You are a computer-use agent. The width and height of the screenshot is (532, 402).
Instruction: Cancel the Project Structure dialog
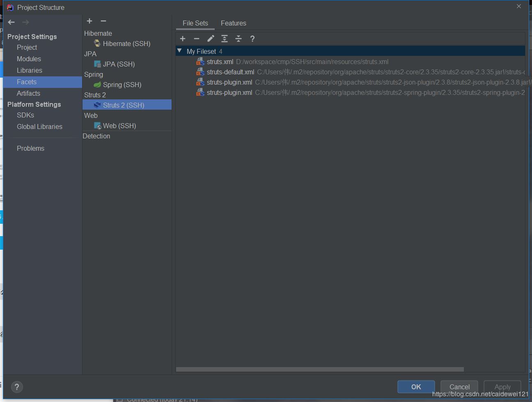[459, 387]
